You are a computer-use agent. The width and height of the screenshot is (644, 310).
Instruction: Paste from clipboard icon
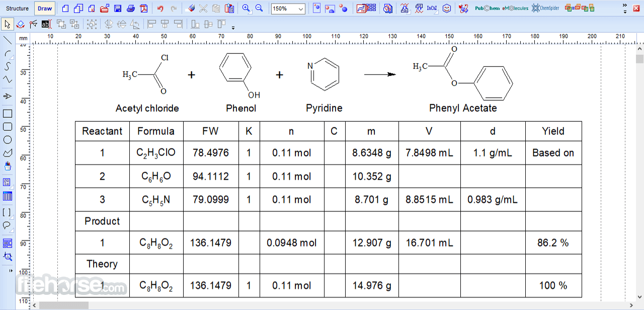[x=229, y=9]
